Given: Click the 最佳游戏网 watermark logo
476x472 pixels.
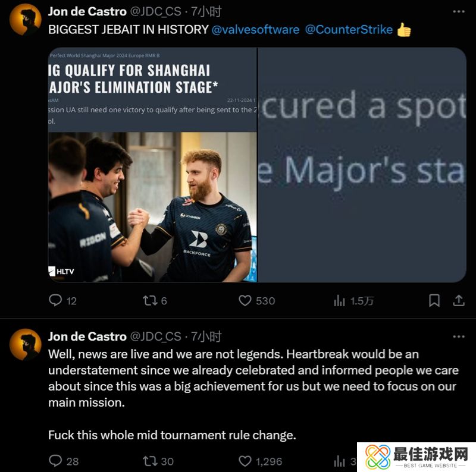Looking at the screenshot, I should click(416, 457).
